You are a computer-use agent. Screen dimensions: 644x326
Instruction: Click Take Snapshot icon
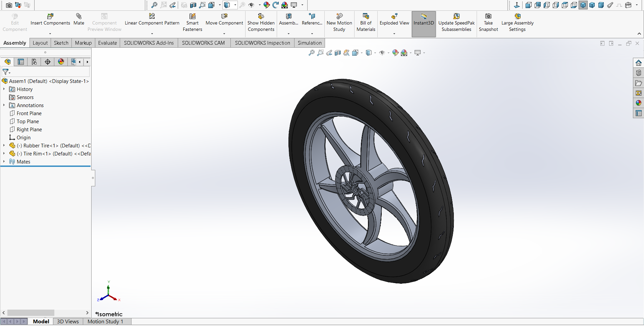pos(488,16)
